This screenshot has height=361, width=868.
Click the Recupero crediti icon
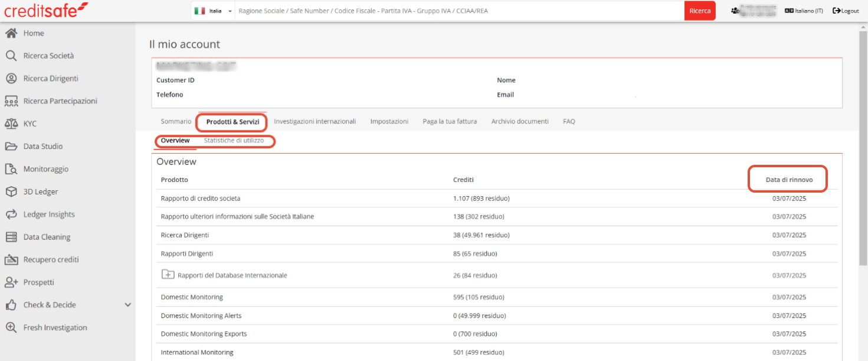point(11,259)
